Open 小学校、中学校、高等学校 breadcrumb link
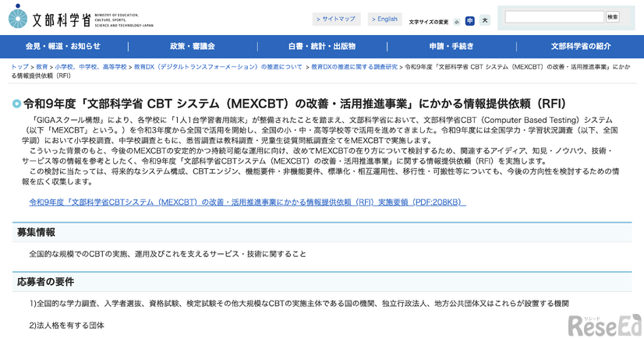Screen dimensions: 644x338 [x=90, y=67]
